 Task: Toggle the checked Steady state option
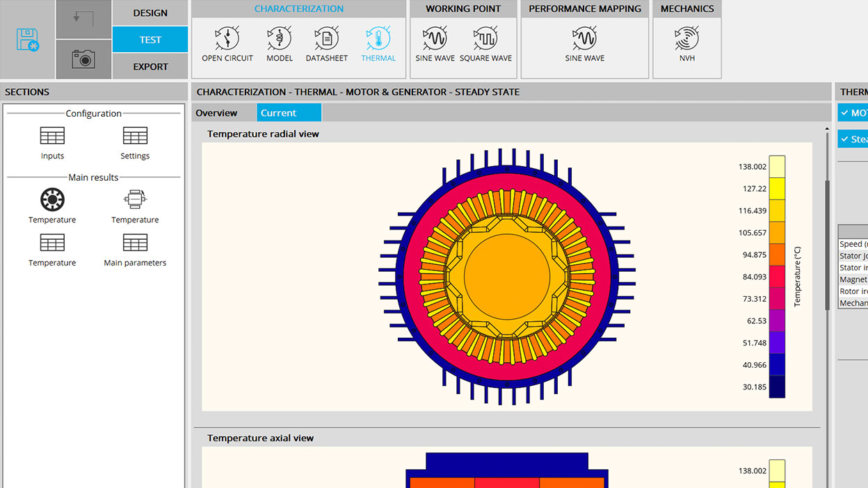pos(853,139)
